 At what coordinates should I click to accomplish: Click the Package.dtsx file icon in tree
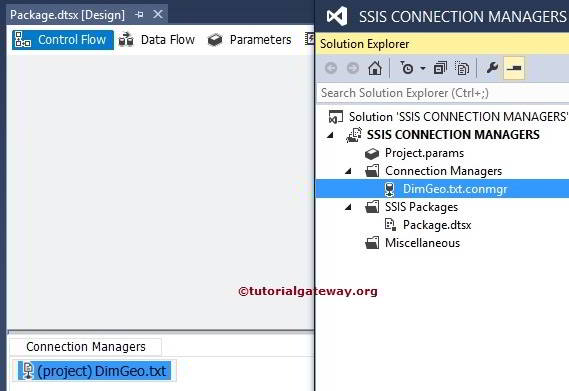pyautogui.click(x=390, y=225)
